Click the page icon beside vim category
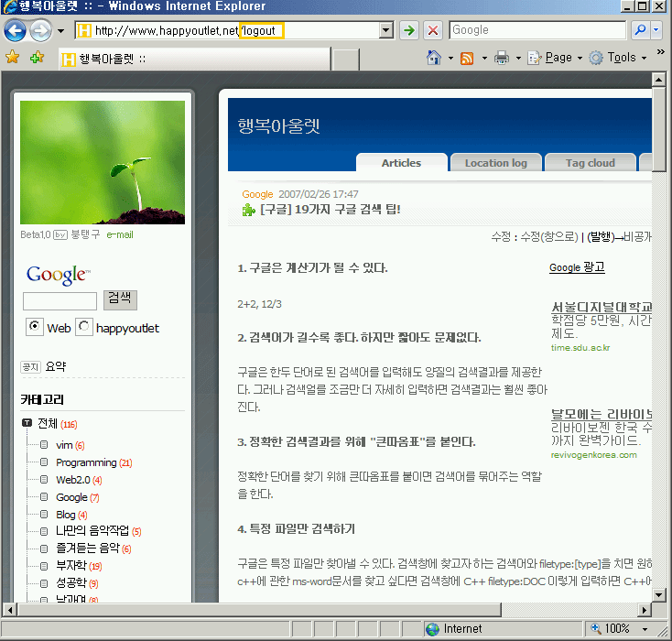 click(44, 445)
